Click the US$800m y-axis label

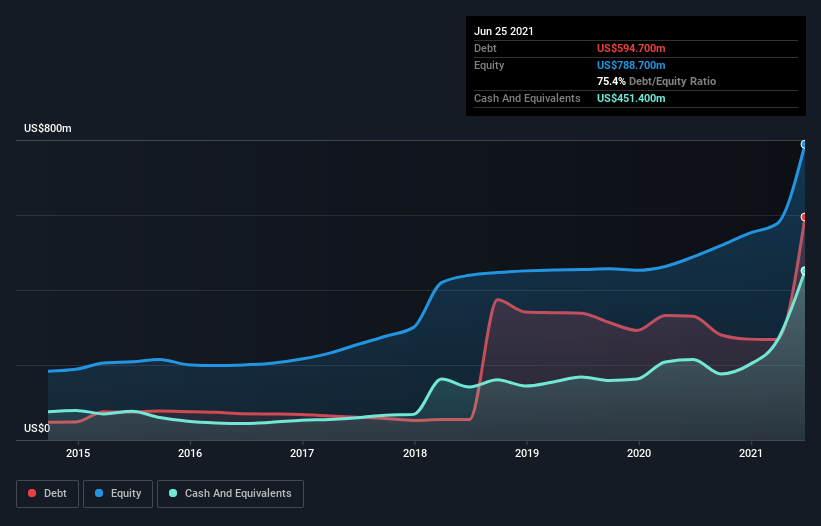[48, 128]
